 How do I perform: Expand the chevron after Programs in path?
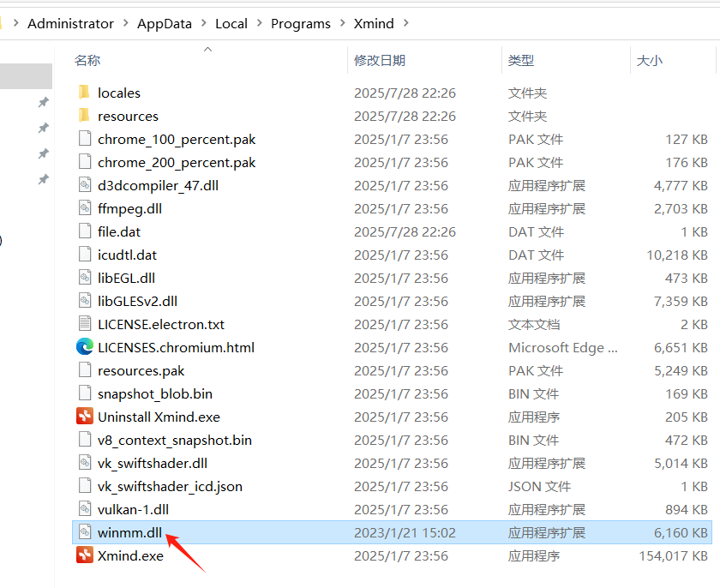click(x=343, y=23)
